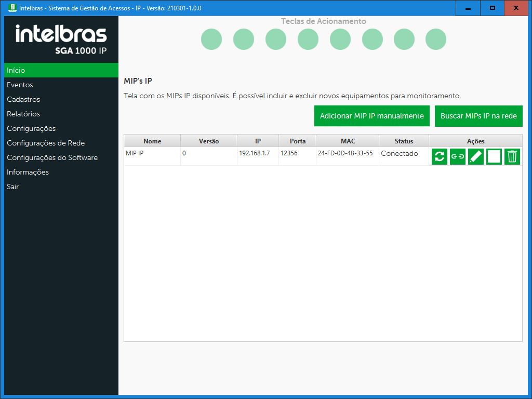This screenshot has width=532, height=399.
Task: Click the Adicionar MIP IP manualmente button
Action: pos(372,116)
